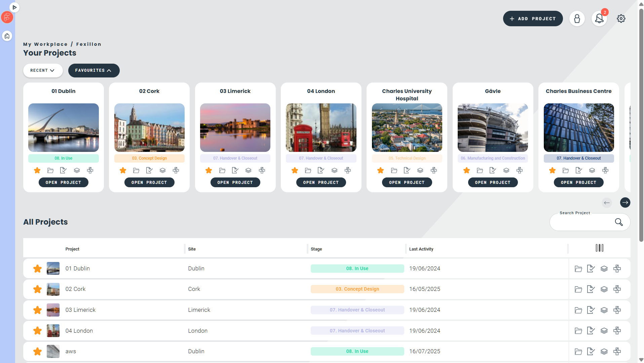Open Project for Charles Business Centre card
This screenshot has height=363, width=644.
click(x=579, y=183)
